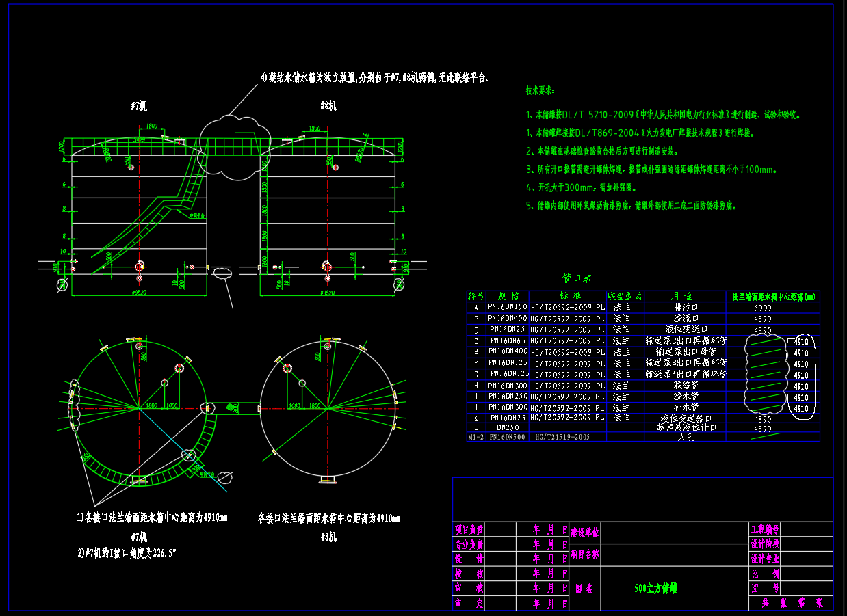Click the #8机 label above the elevation view

click(x=328, y=106)
